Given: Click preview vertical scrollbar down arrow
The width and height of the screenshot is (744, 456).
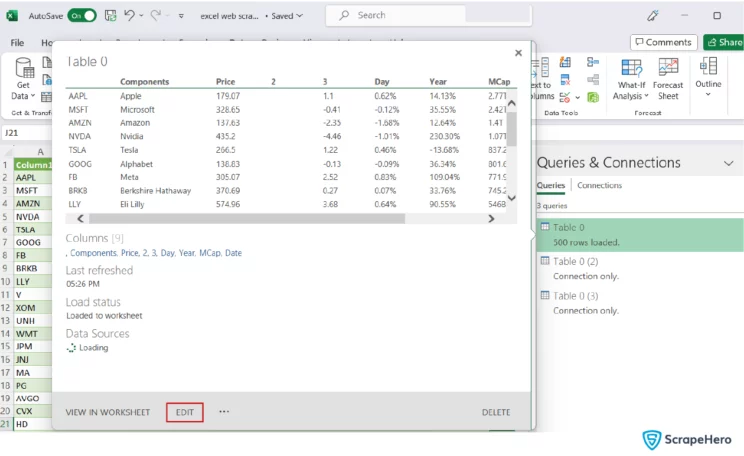Looking at the screenshot, I should click(x=512, y=198).
